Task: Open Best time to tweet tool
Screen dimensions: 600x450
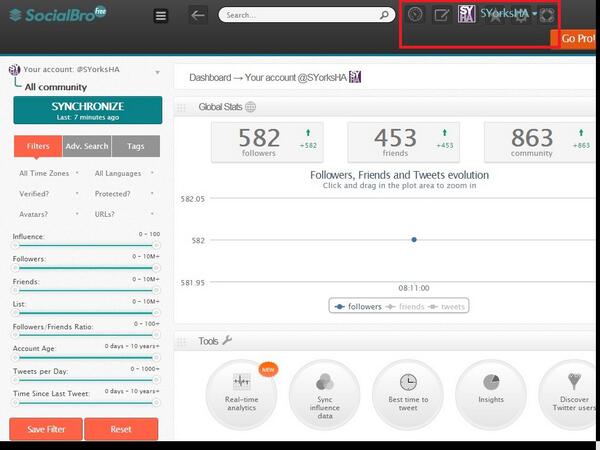Action: pos(408,395)
